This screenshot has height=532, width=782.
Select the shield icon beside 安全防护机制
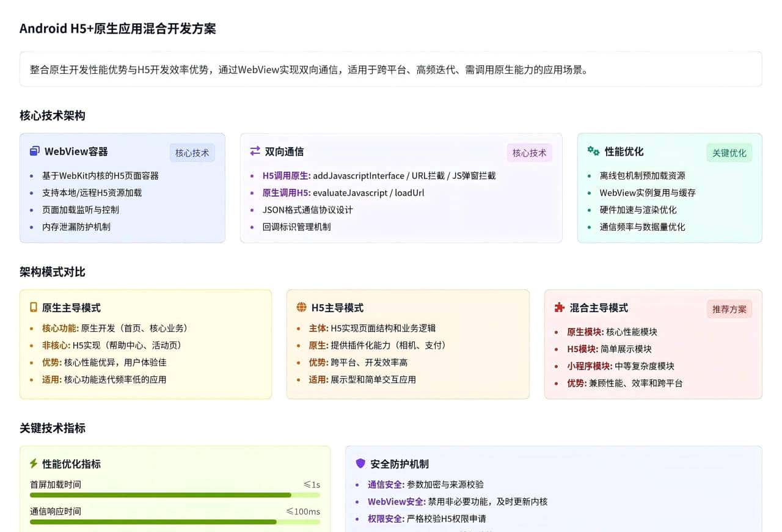[360, 464]
